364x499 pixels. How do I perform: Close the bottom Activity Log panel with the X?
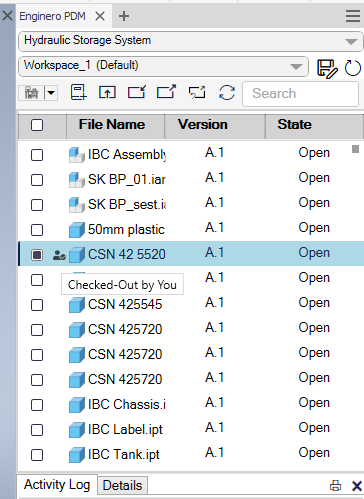[357, 486]
